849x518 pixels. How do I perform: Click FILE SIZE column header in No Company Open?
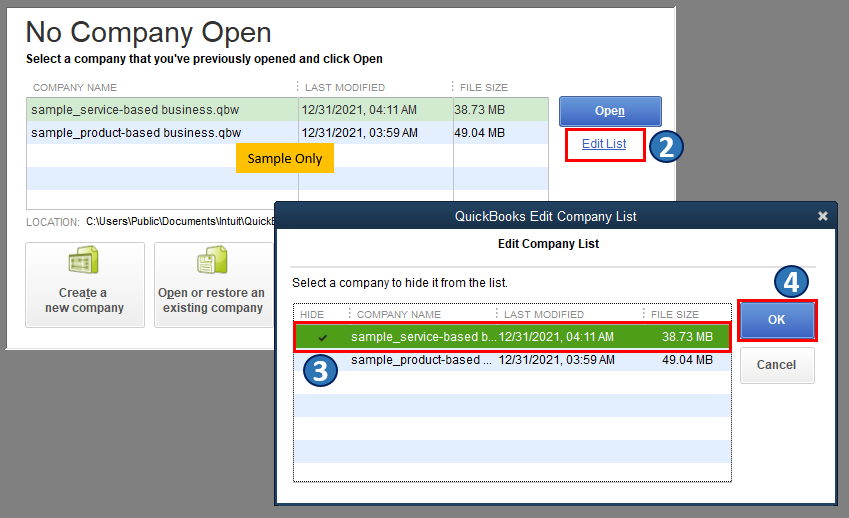(484, 88)
